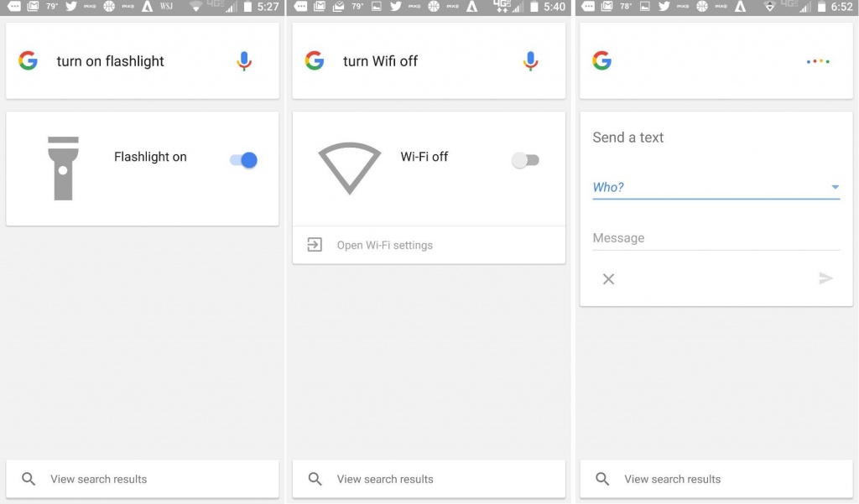
Task: Tap the microphone beside "turn on flashlight"
Action: [244, 61]
